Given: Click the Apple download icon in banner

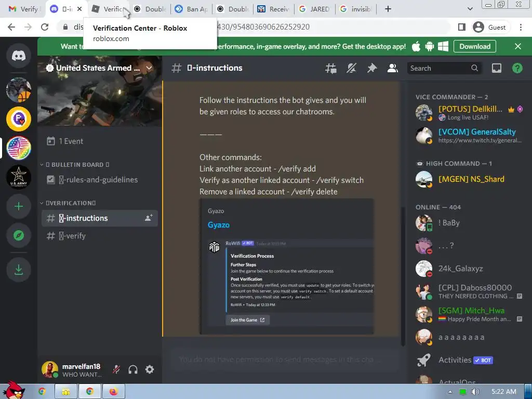Looking at the screenshot, I should (x=416, y=46).
